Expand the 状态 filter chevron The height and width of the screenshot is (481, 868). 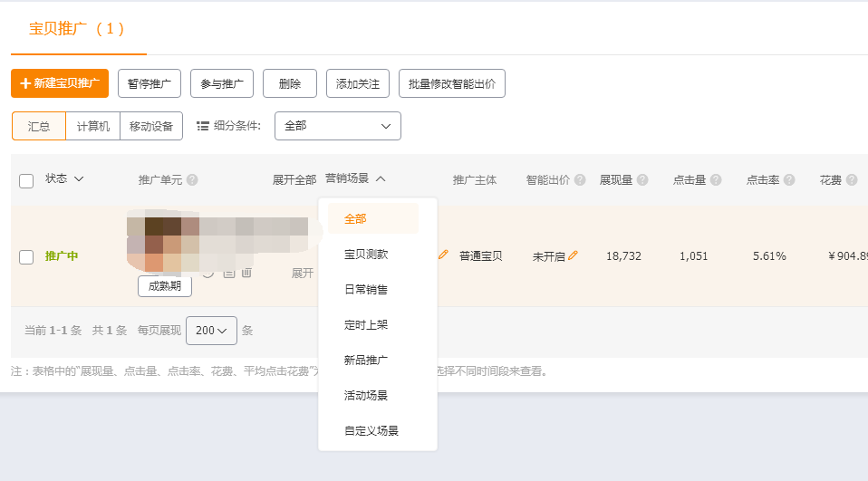point(79,178)
